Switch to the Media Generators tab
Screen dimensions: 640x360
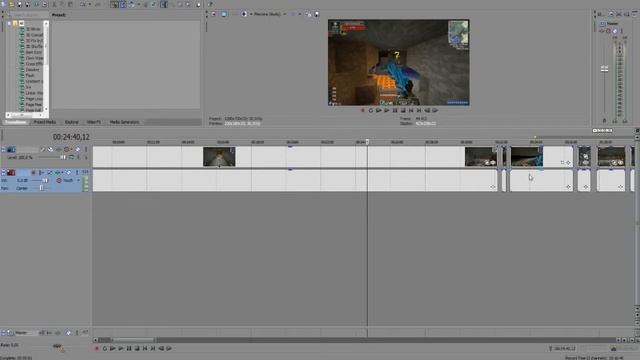click(x=124, y=122)
